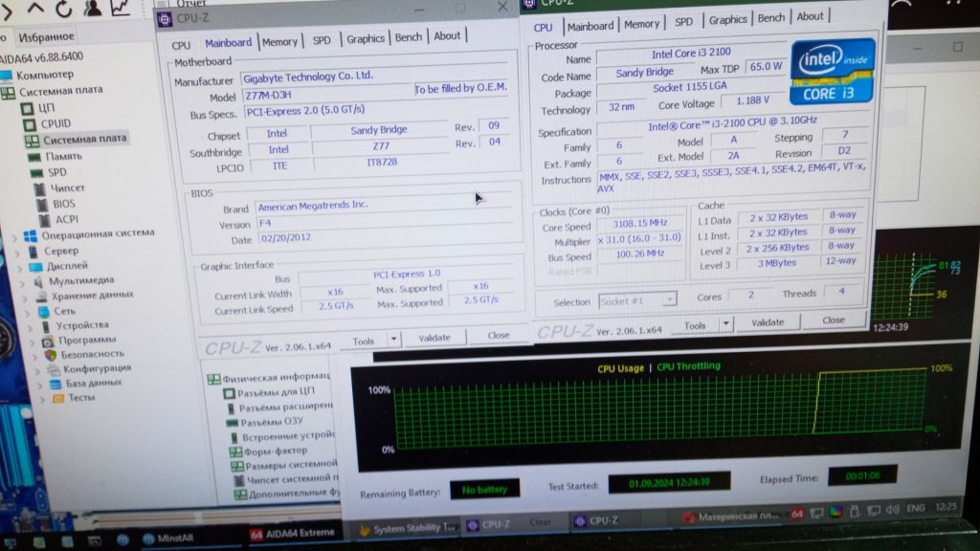Switch to the Bench tab in CPU window
Viewport: 980px width, 551px height.
770,18
